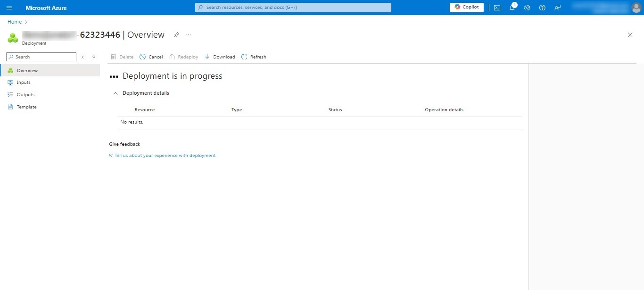Click the 'No results.' table text
The image size is (644, 290).
pos(132,122)
